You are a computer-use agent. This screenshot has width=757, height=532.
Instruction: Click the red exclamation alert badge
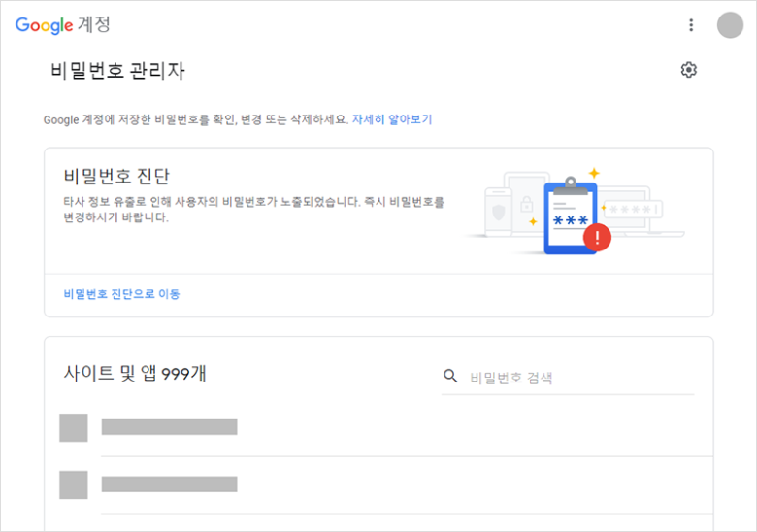pyautogui.click(x=597, y=237)
